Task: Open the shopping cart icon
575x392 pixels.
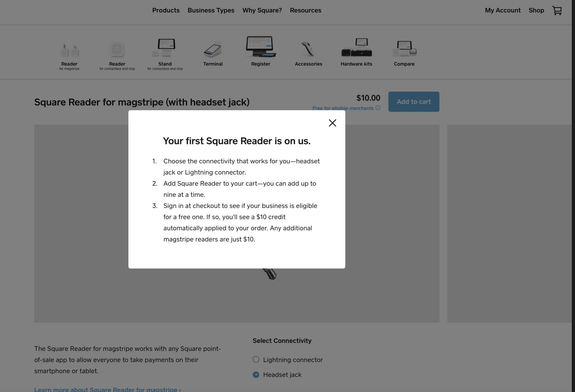Action: (557, 11)
